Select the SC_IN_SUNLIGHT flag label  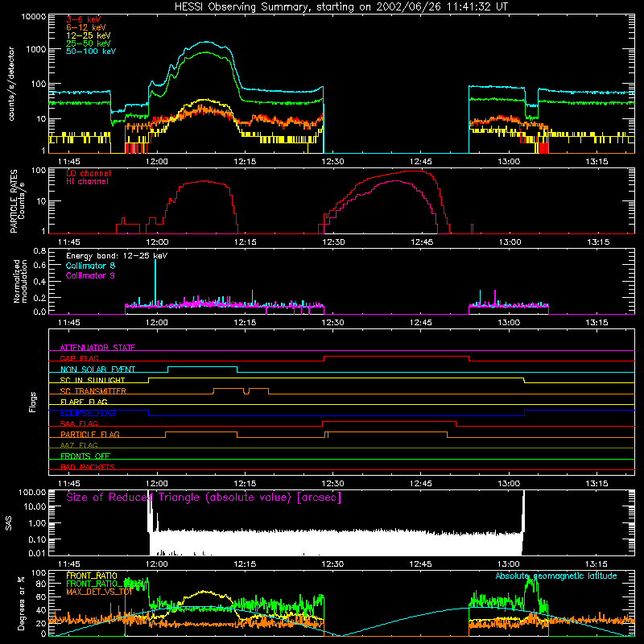coord(93,380)
